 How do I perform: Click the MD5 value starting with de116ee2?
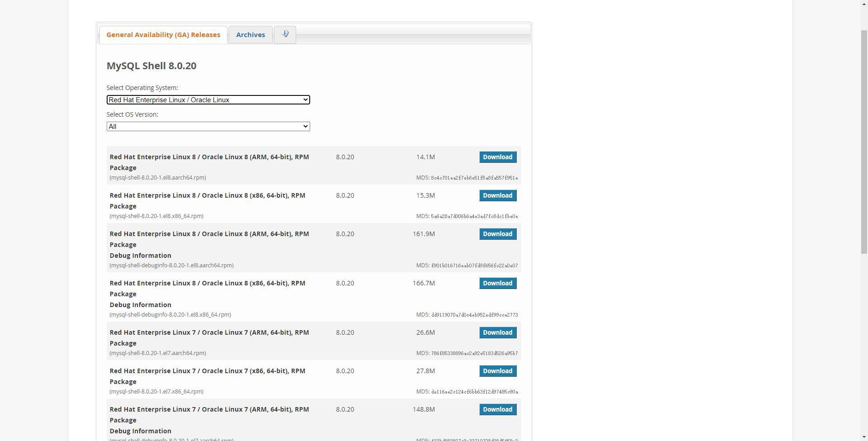click(x=474, y=392)
